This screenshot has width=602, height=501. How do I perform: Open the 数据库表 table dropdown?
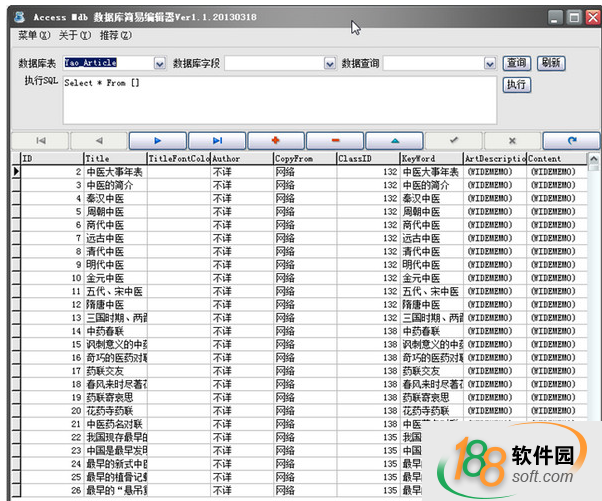pos(159,63)
